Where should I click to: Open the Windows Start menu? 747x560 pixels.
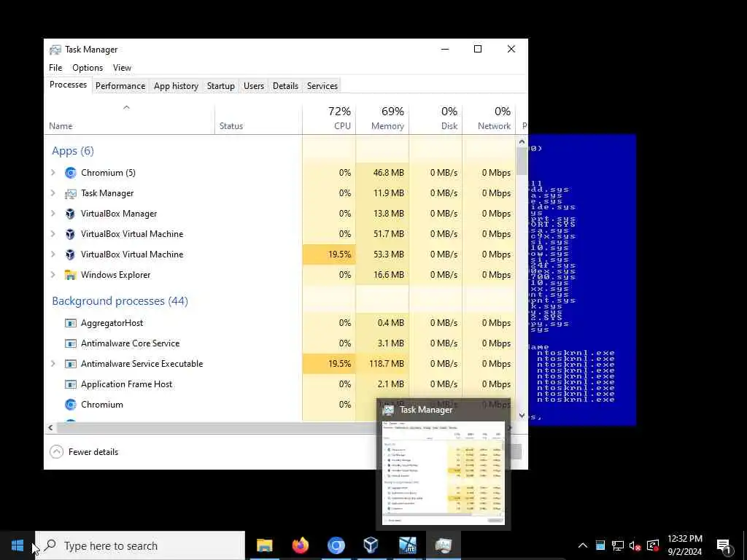pyautogui.click(x=18, y=545)
